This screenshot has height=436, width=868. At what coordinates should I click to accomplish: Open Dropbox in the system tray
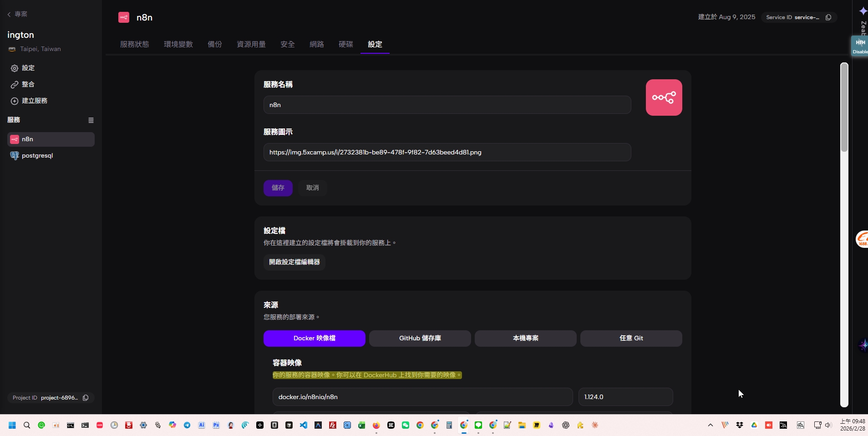pyautogui.click(x=740, y=425)
